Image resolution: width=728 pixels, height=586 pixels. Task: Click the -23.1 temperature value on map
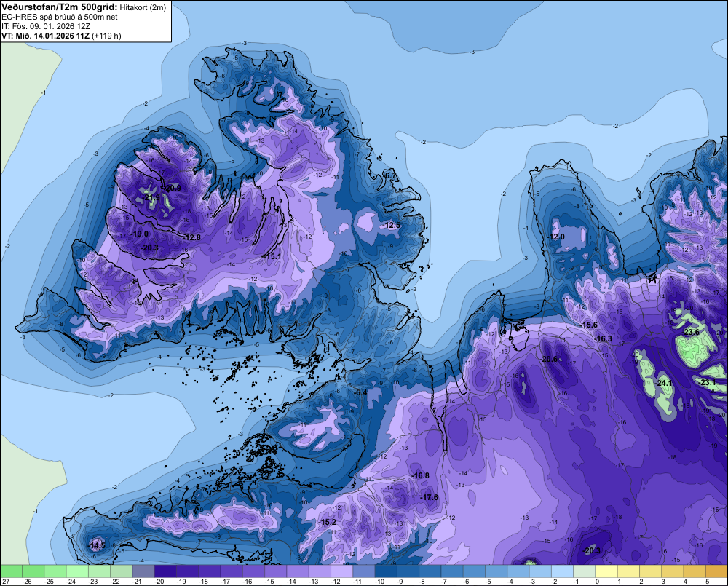coord(707,383)
